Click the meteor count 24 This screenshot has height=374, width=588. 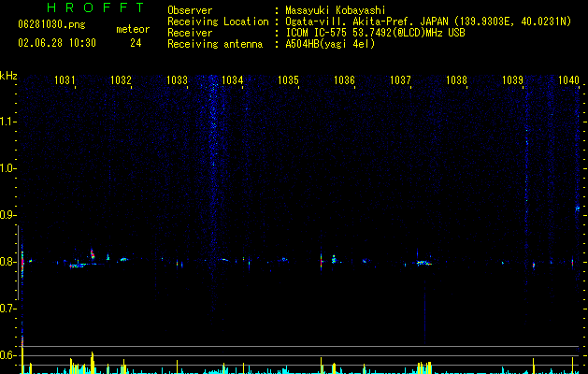(x=136, y=43)
